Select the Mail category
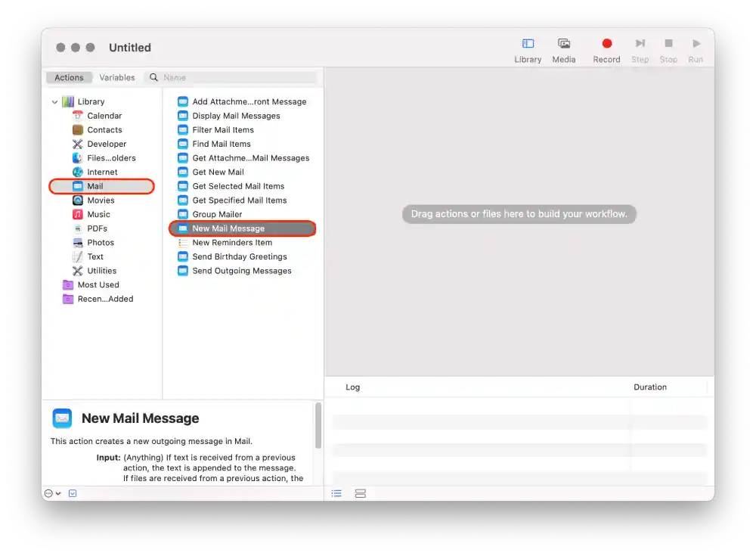 (102, 186)
